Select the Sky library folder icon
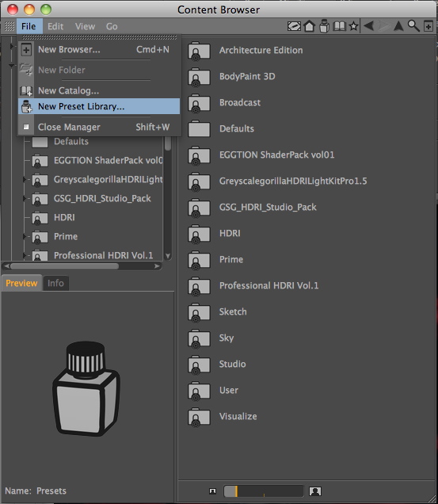The height and width of the screenshot is (504, 438). tap(199, 338)
